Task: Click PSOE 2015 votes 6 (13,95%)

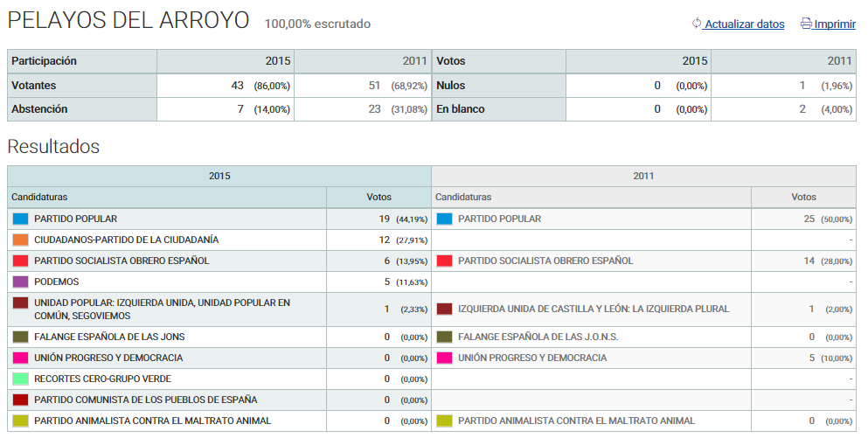Action: pos(406,261)
